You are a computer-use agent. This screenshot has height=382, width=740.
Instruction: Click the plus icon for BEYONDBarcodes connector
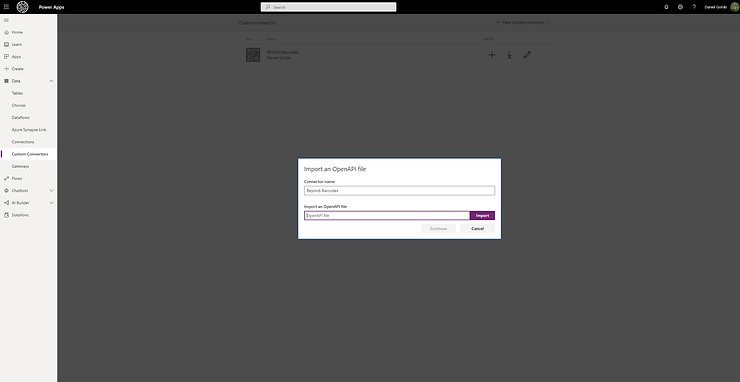492,55
